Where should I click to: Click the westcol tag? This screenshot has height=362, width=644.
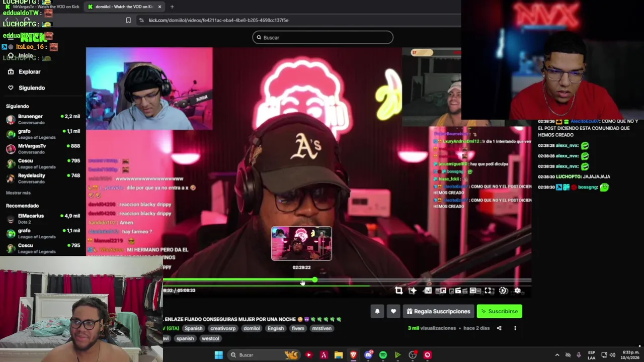(x=210, y=338)
